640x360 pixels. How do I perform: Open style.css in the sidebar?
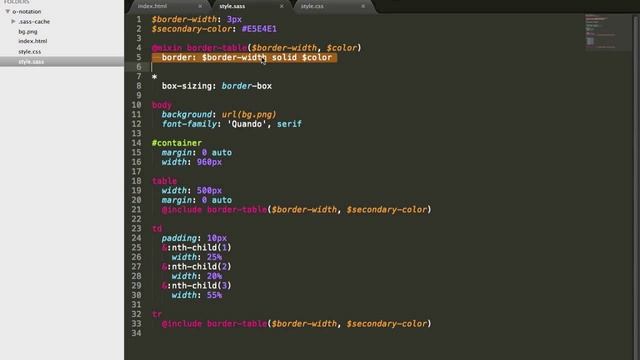(x=29, y=52)
